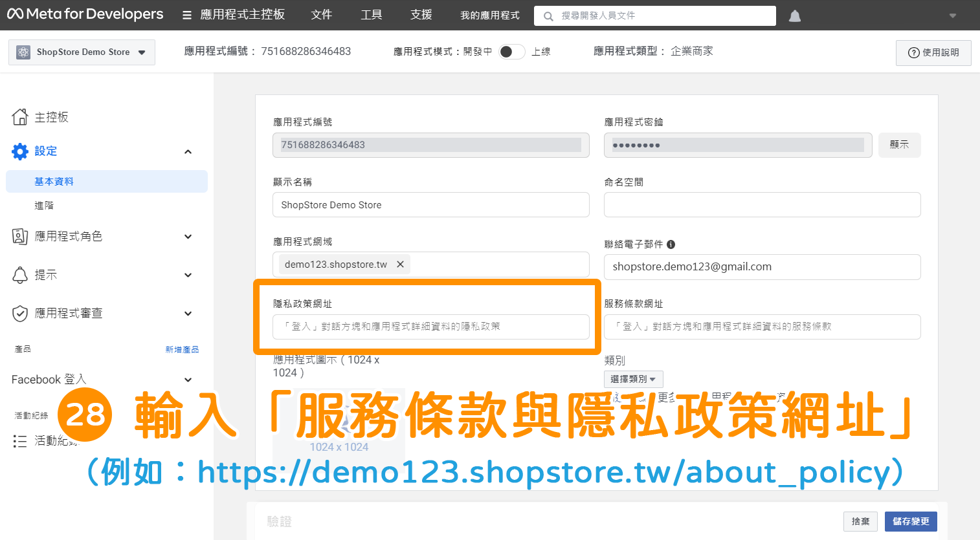Click the 服務條款網址 input field
The width and height of the screenshot is (980, 540).
click(763, 327)
